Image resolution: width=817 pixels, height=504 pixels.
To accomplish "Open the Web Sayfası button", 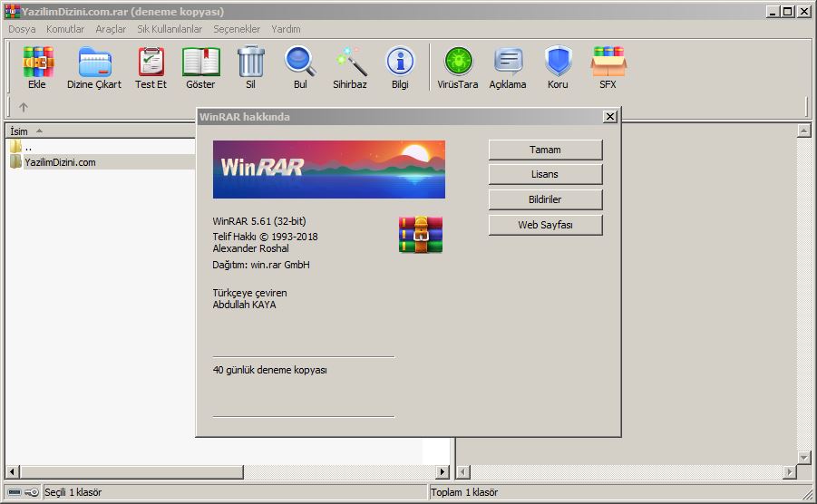I will click(x=546, y=225).
